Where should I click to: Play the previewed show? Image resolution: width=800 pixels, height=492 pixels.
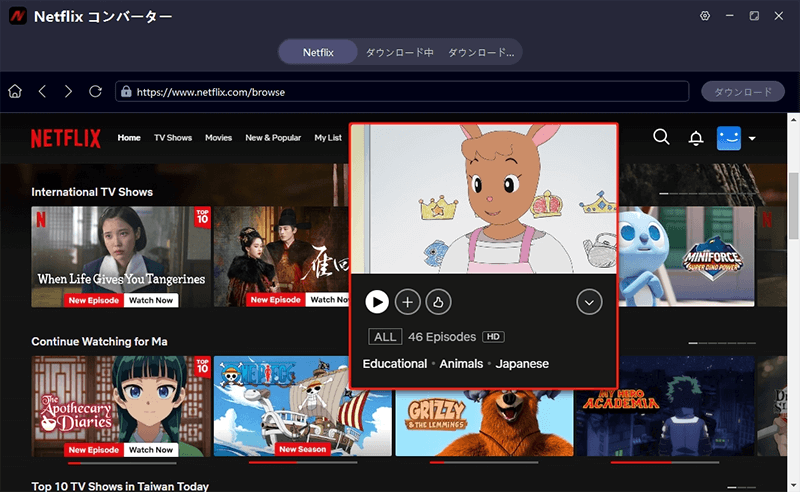click(377, 301)
